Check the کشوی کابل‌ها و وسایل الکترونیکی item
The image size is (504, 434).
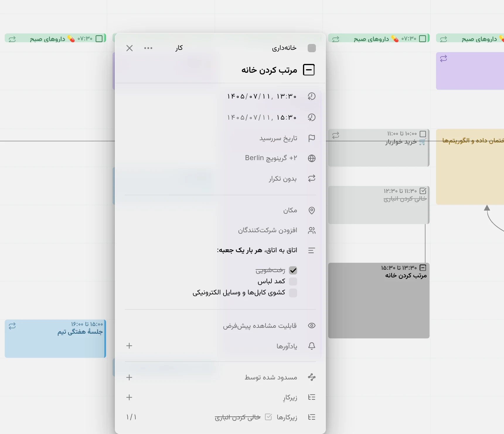[x=293, y=293]
